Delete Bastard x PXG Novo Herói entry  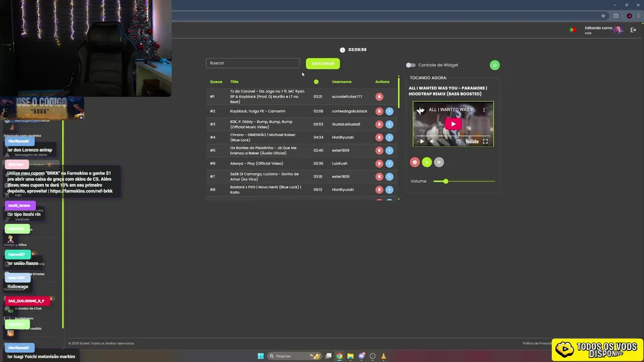(379, 190)
